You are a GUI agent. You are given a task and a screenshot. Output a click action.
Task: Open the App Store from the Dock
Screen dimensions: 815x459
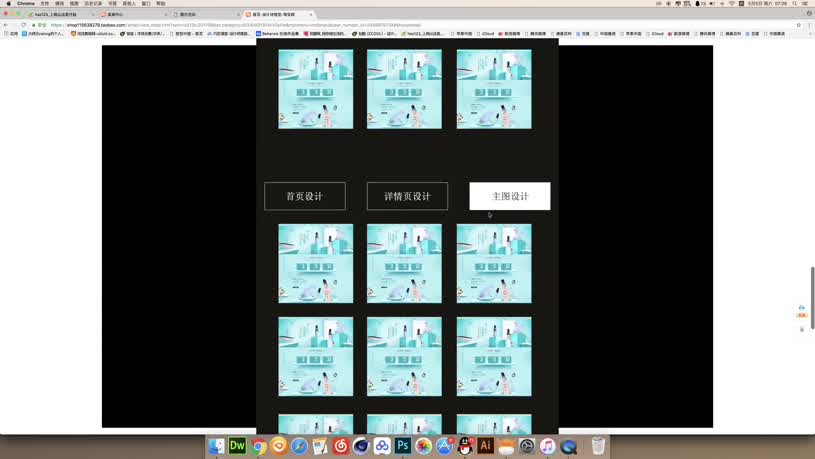pos(444,446)
